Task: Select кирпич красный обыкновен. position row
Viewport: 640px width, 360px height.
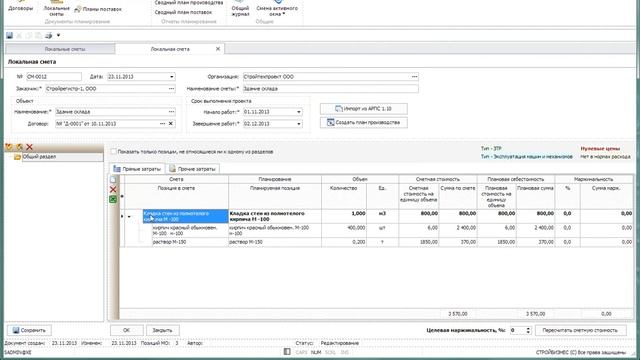Action: pyautogui.click(x=190, y=231)
